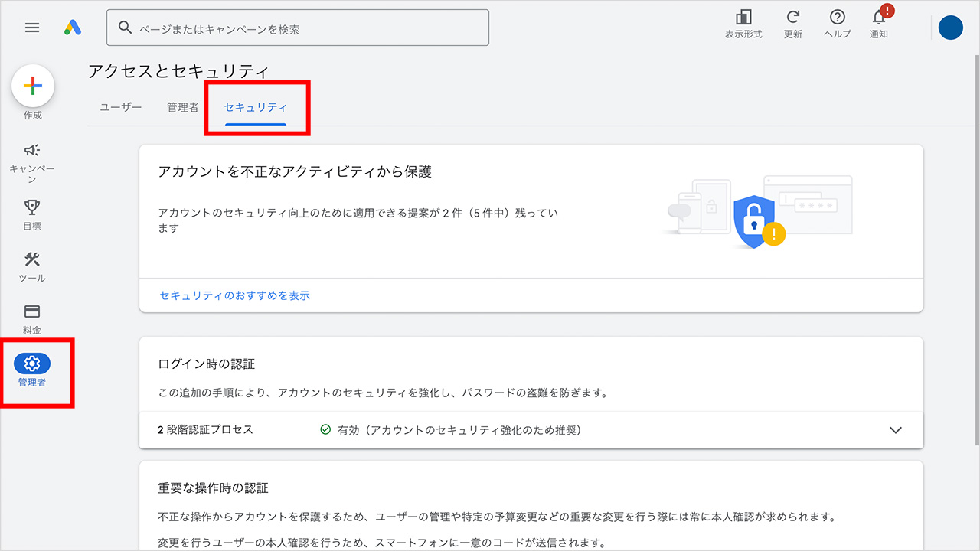Click the 2 段階認証プロセス label

[x=205, y=430]
